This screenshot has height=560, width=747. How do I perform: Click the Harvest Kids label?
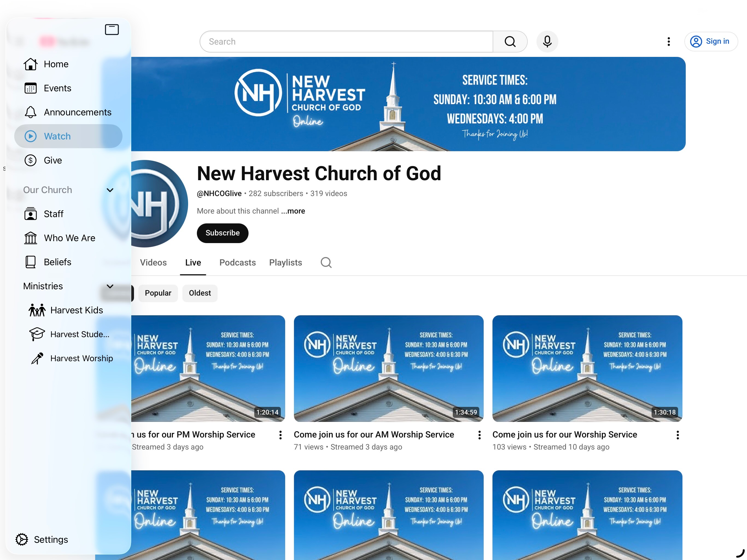point(77,310)
